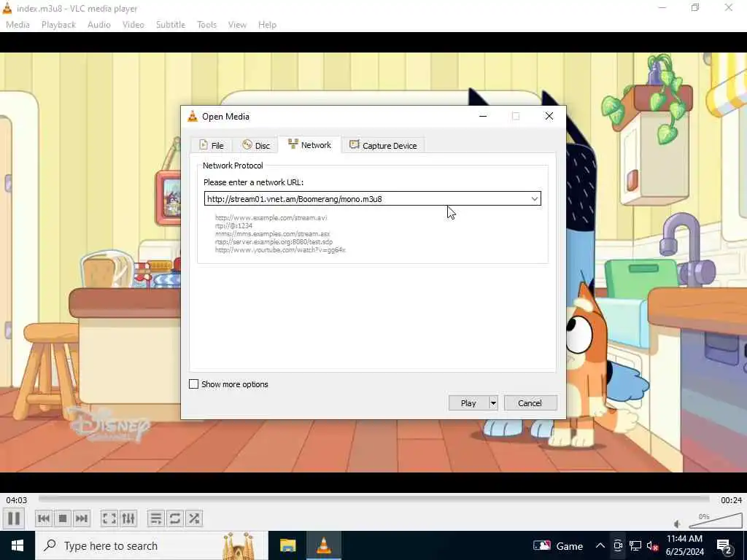Open the Video menu
747x560 pixels.
(x=133, y=25)
